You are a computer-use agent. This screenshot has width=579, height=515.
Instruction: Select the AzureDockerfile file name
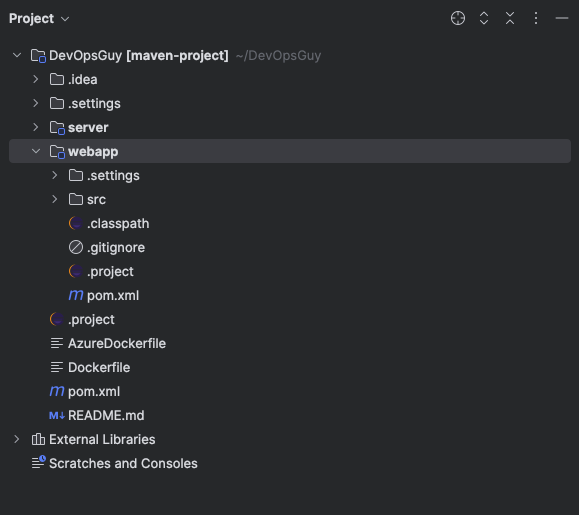pyautogui.click(x=117, y=343)
